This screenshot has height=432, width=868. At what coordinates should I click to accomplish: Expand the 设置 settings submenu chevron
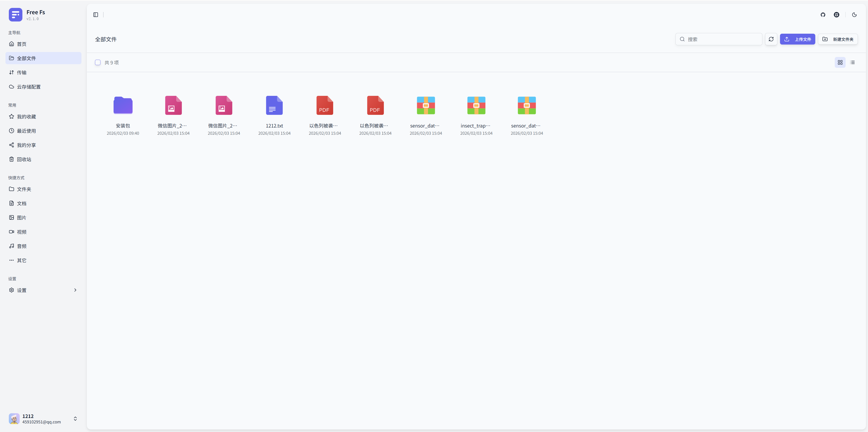(x=75, y=290)
